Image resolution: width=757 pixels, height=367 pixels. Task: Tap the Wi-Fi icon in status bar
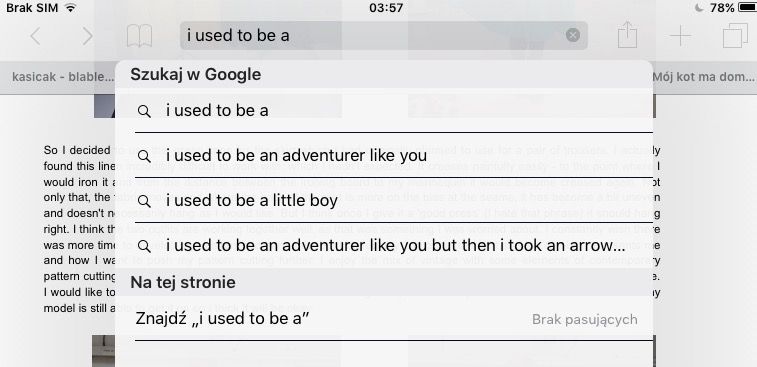tap(70, 8)
